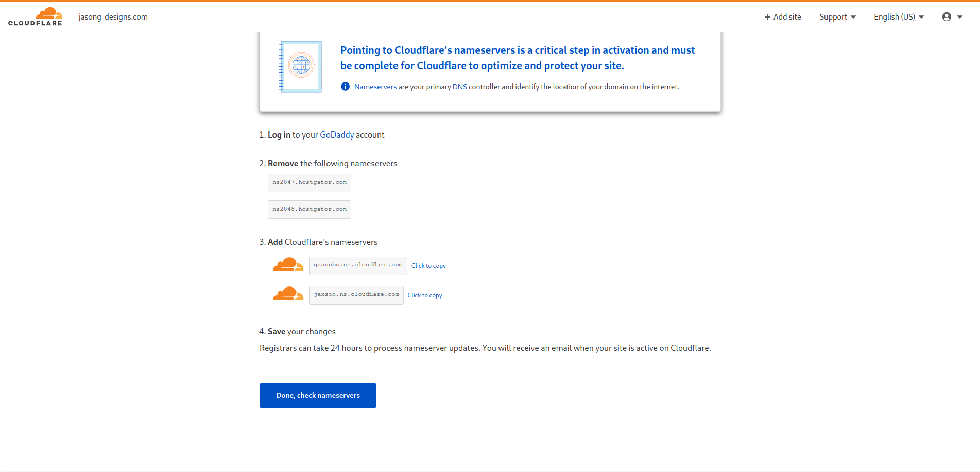
Task: Click the plus icon for Add site
Action: pos(767,17)
